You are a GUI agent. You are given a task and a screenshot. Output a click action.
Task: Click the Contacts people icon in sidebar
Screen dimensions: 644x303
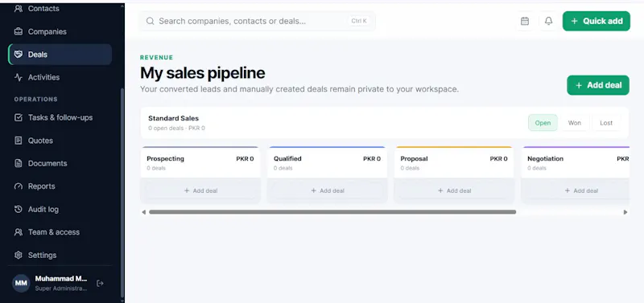[x=18, y=9]
